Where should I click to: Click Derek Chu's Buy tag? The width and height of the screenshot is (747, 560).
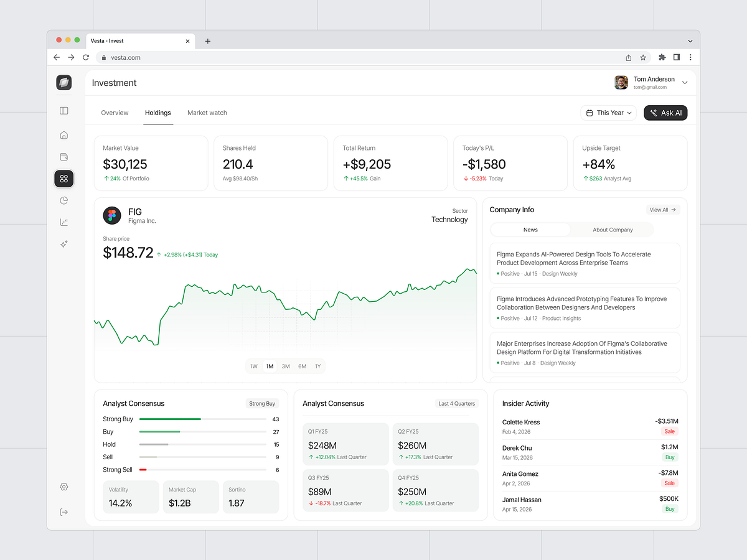[670, 457]
